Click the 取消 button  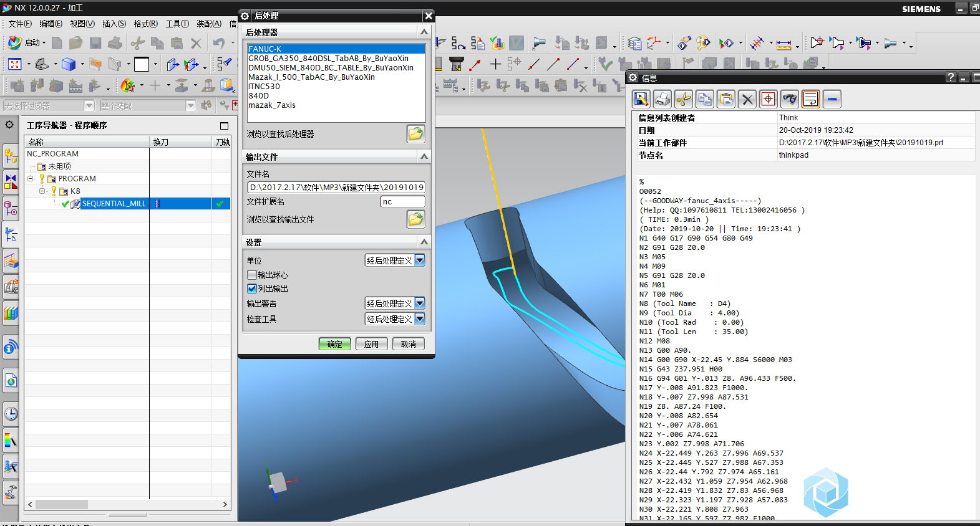click(408, 343)
